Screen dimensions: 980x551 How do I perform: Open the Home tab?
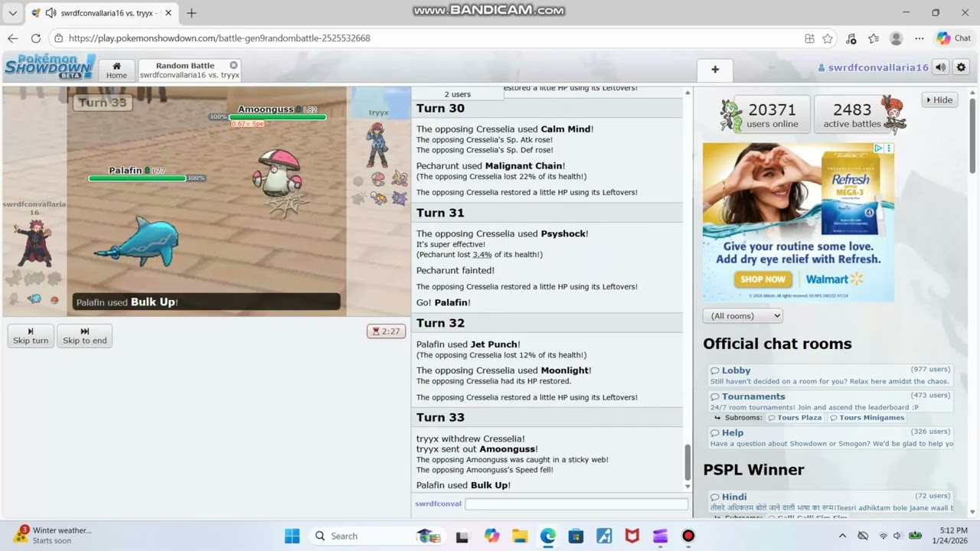(x=116, y=70)
